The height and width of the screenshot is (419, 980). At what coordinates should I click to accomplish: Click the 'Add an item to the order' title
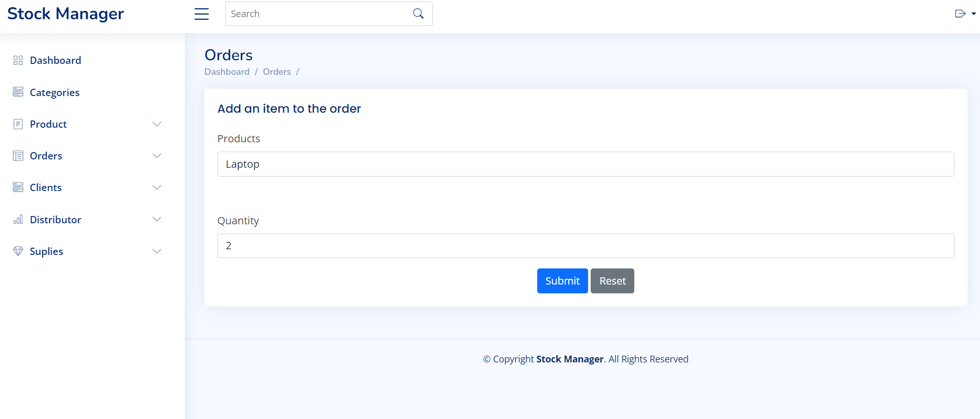pos(289,109)
